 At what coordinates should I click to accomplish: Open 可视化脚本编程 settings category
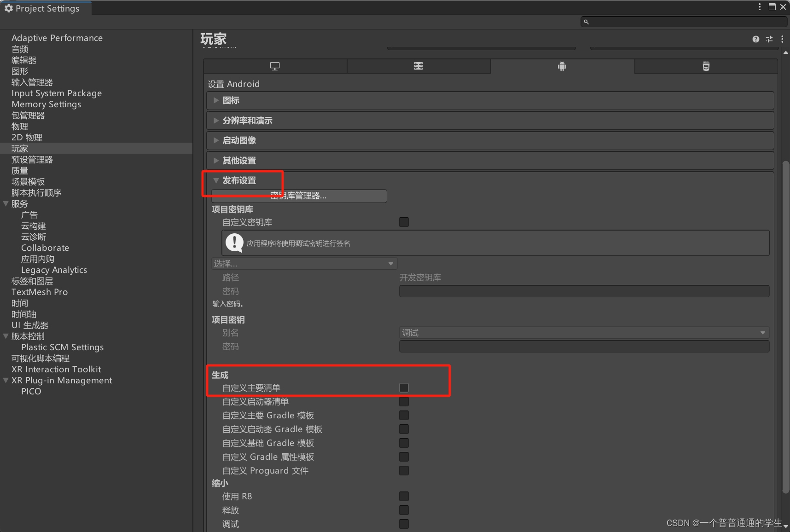(x=41, y=358)
